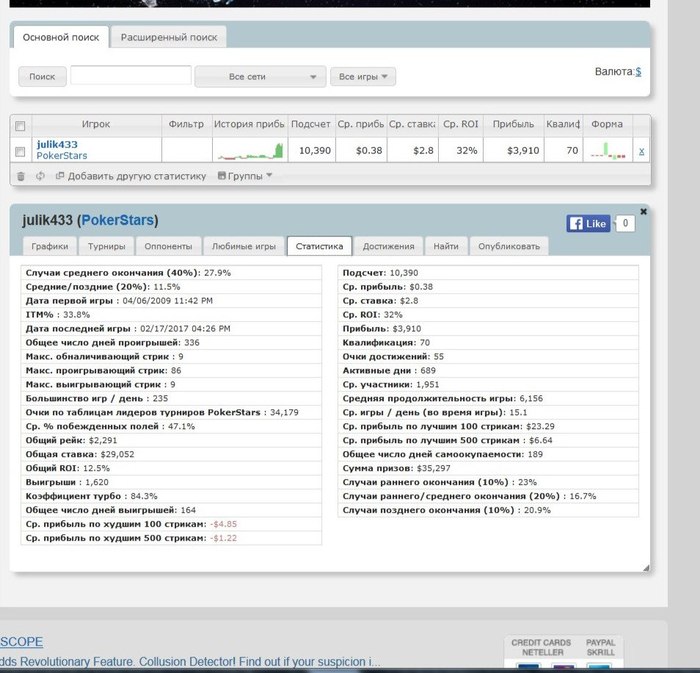700x673 pixels.
Task: Click the Дата первой игры row
Action: [x=171, y=301]
